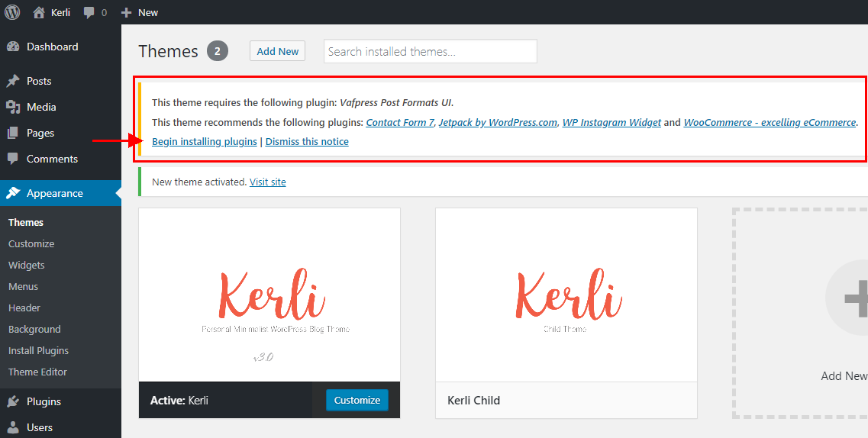Click Begin installing plugins link
The width and height of the screenshot is (868, 438).
(x=205, y=142)
